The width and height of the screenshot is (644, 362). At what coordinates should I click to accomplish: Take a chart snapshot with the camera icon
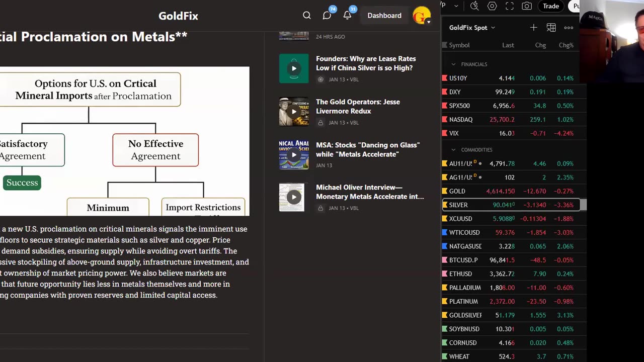tap(527, 6)
